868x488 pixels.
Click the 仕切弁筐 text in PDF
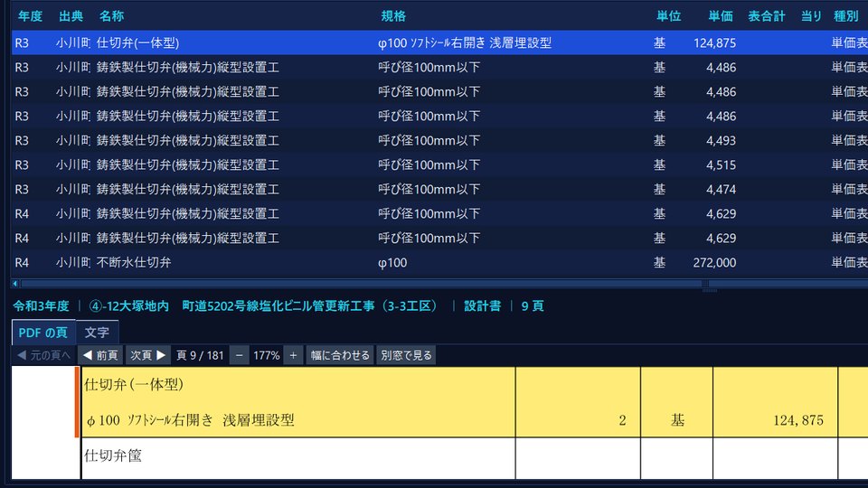pyautogui.click(x=113, y=455)
